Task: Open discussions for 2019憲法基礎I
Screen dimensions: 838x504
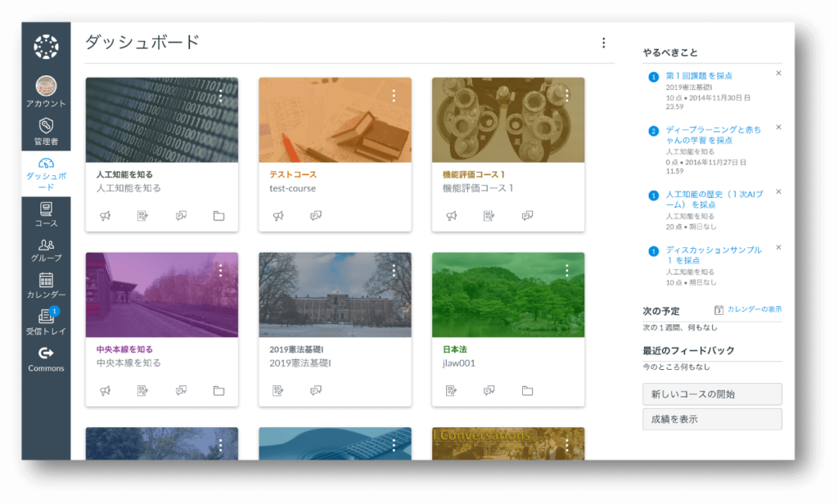Action: point(316,391)
